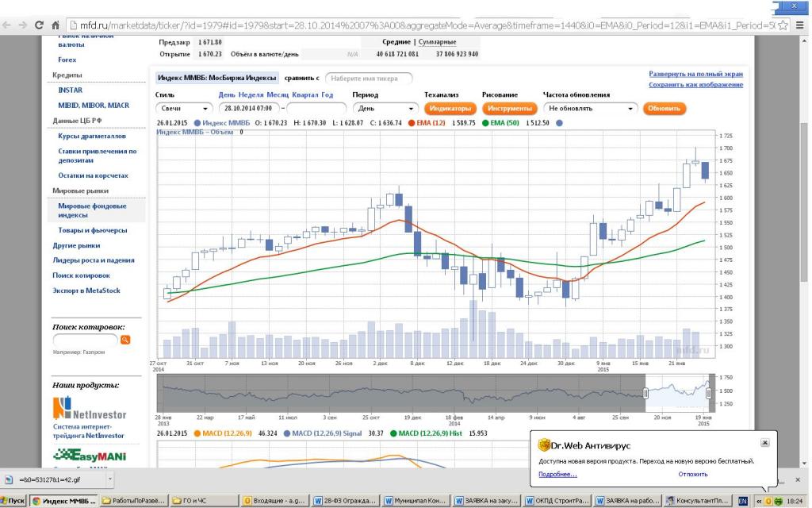Viewport: 812px width, 508px height.
Task: Click the Dr.Web shield icon in popup
Action: (x=545, y=444)
